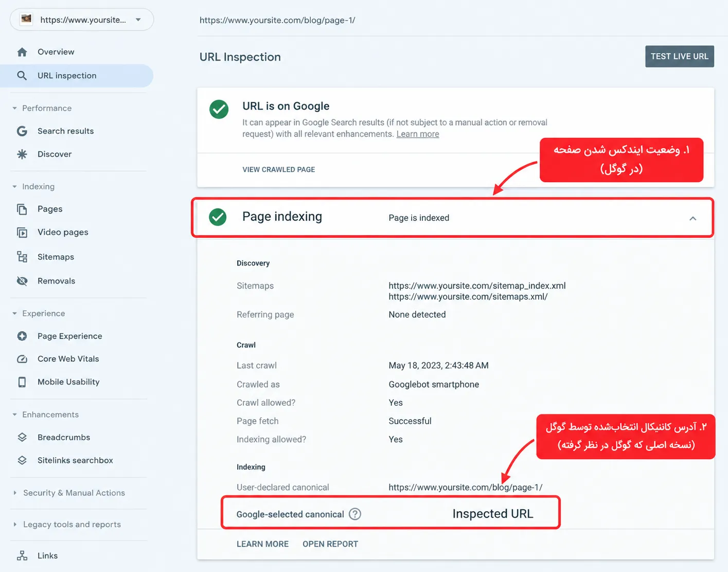Go to Core Web Vitals report
Image resolution: width=728 pixels, height=572 pixels.
(68, 359)
